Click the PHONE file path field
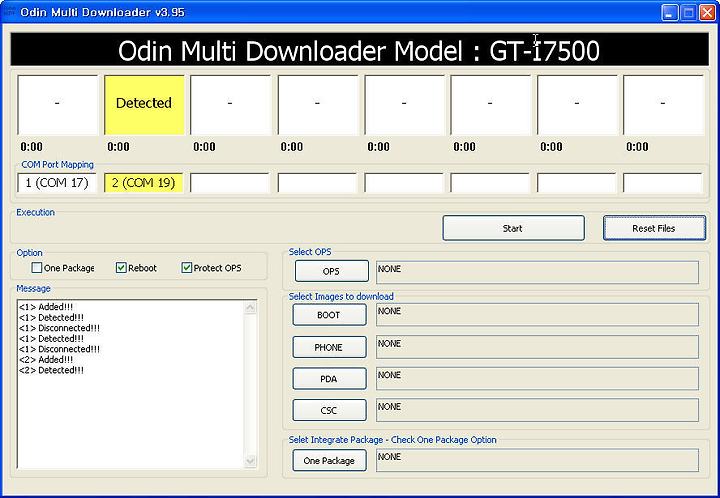The height and width of the screenshot is (498, 720). click(x=537, y=347)
